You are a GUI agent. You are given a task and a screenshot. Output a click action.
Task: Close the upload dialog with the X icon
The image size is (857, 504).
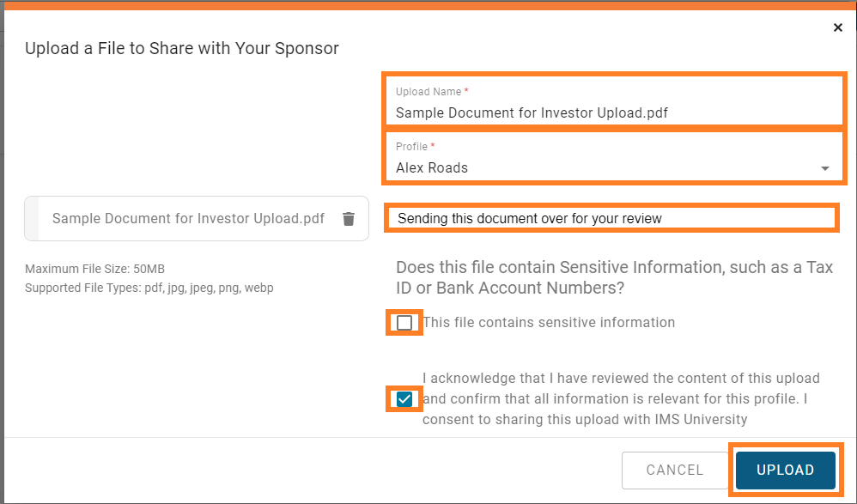pyautogui.click(x=837, y=27)
